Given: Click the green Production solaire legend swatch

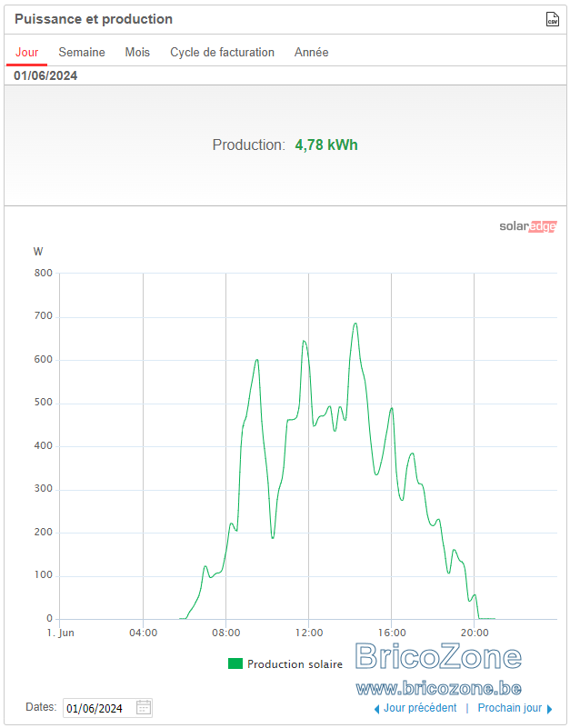Looking at the screenshot, I should (x=235, y=663).
